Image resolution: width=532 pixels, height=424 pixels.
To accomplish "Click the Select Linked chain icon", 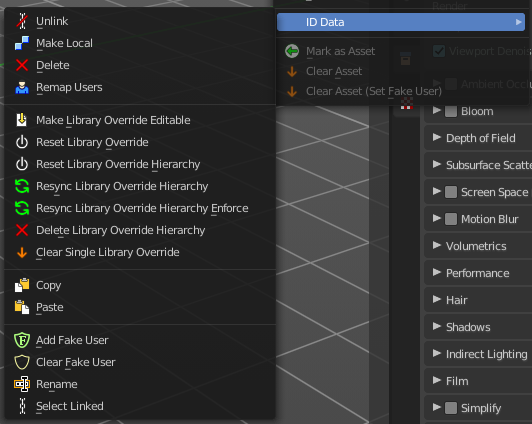I will click(x=22, y=406).
